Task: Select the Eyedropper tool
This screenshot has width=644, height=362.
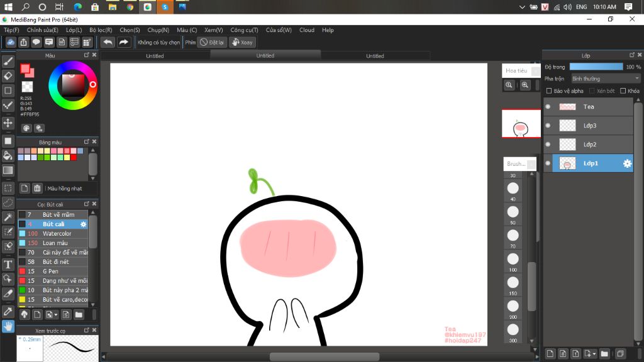Action: click(x=8, y=311)
